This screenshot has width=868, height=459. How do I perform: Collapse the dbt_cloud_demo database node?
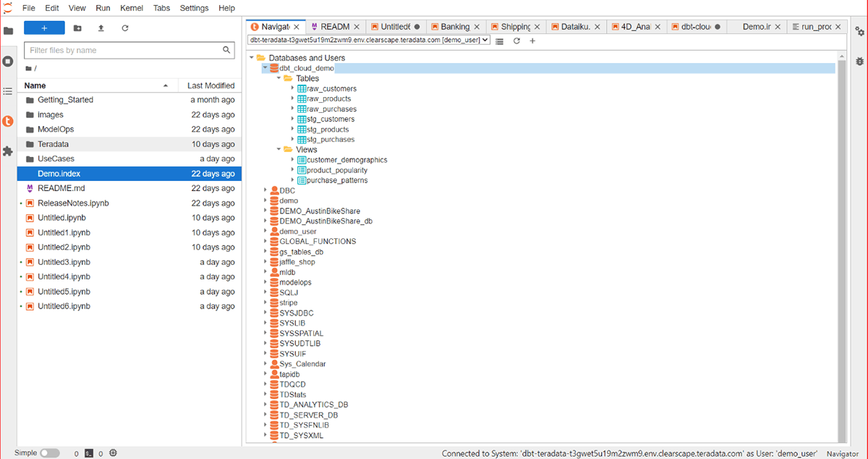click(x=265, y=68)
